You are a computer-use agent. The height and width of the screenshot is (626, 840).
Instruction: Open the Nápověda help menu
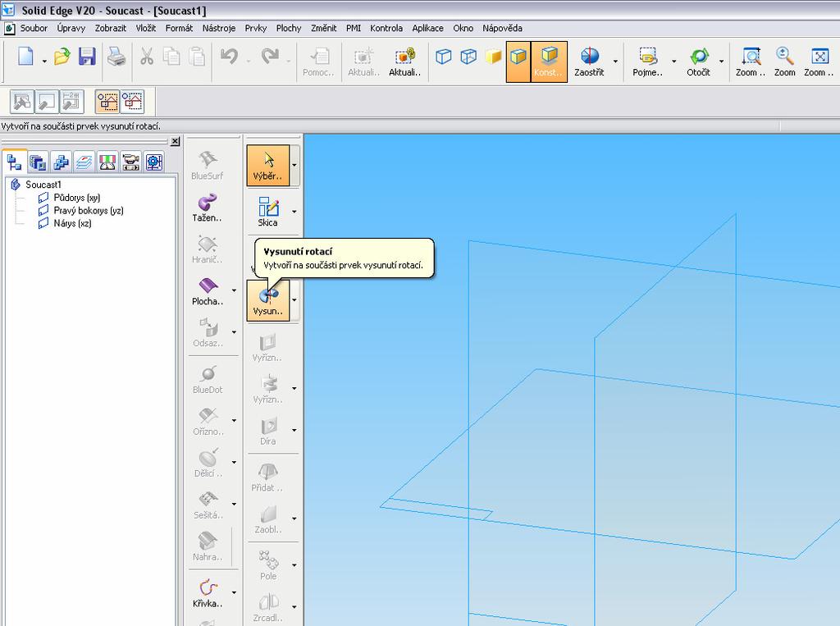click(x=503, y=29)
